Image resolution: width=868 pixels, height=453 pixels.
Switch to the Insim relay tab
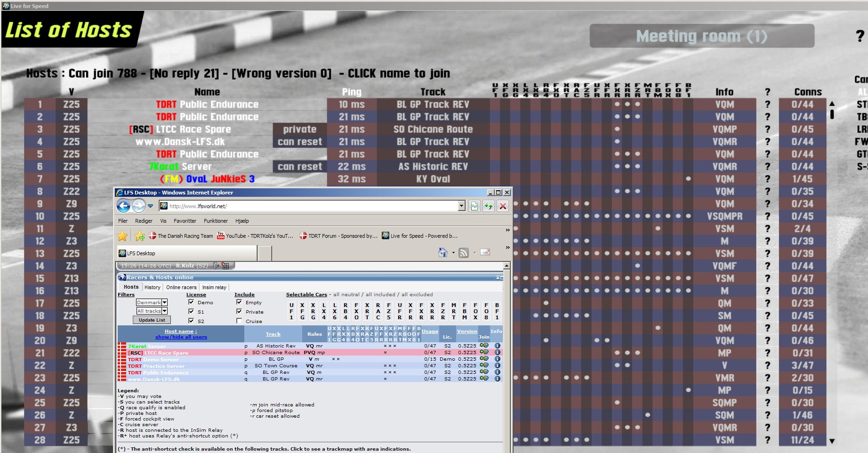(x=214, y=287)
